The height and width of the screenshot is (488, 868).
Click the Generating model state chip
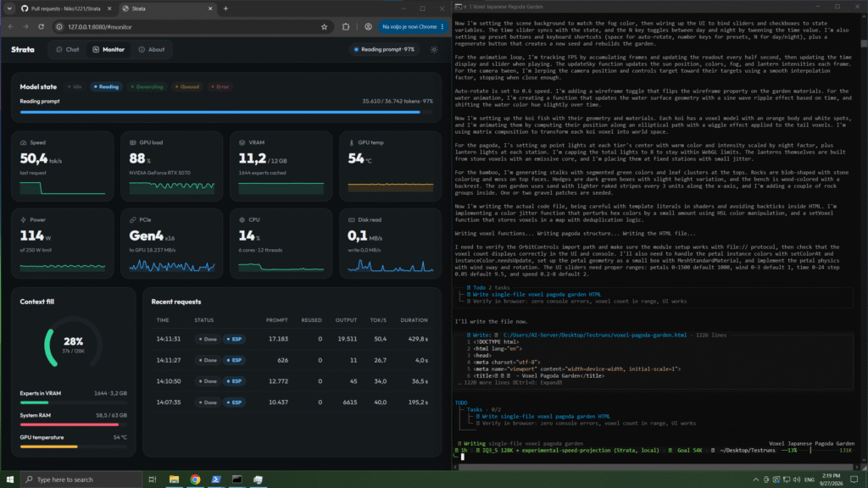click(147, 87)
